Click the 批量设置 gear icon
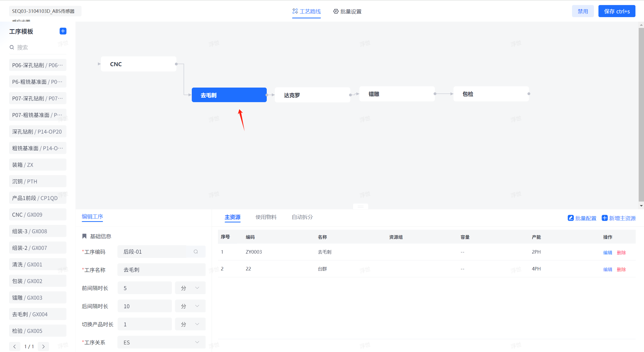644x352 pixels. tap(336, 11)
